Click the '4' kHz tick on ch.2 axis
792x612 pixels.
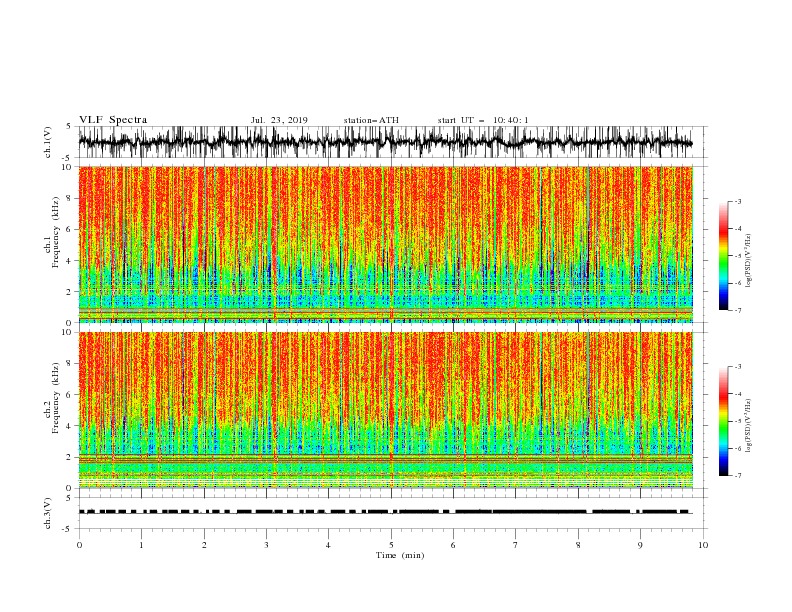(70, 426)
